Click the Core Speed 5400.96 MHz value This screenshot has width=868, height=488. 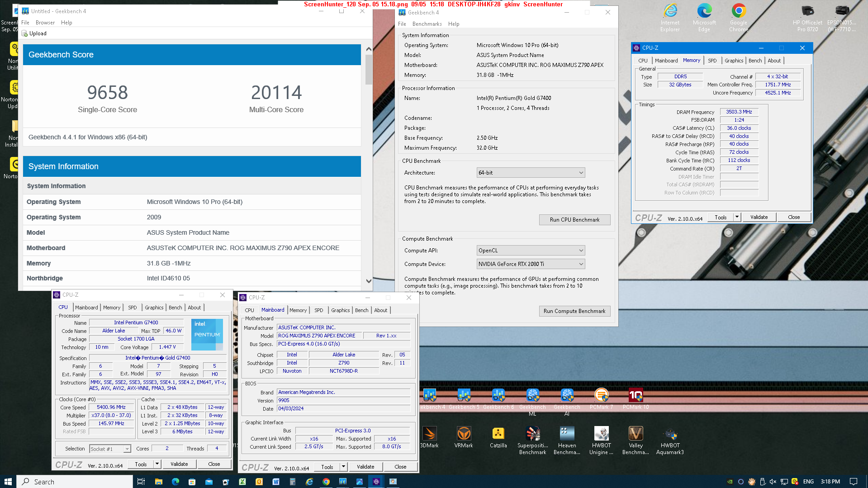111,407
